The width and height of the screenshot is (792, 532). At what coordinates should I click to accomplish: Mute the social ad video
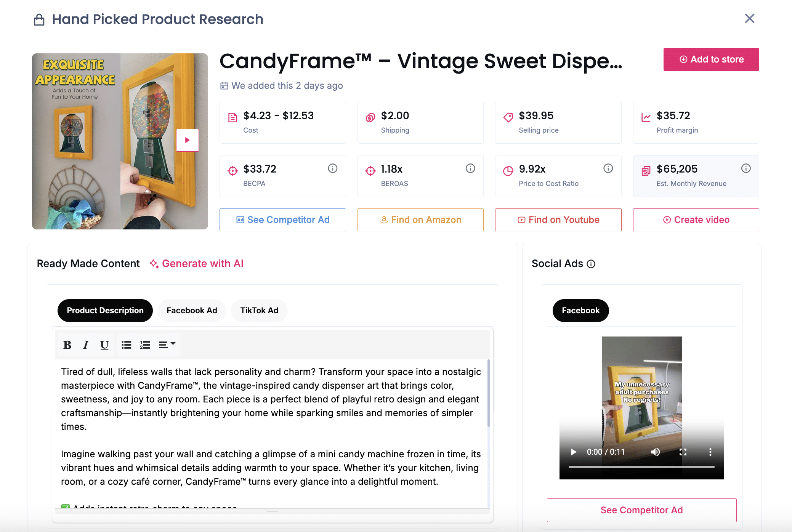[x=655, y=452]
